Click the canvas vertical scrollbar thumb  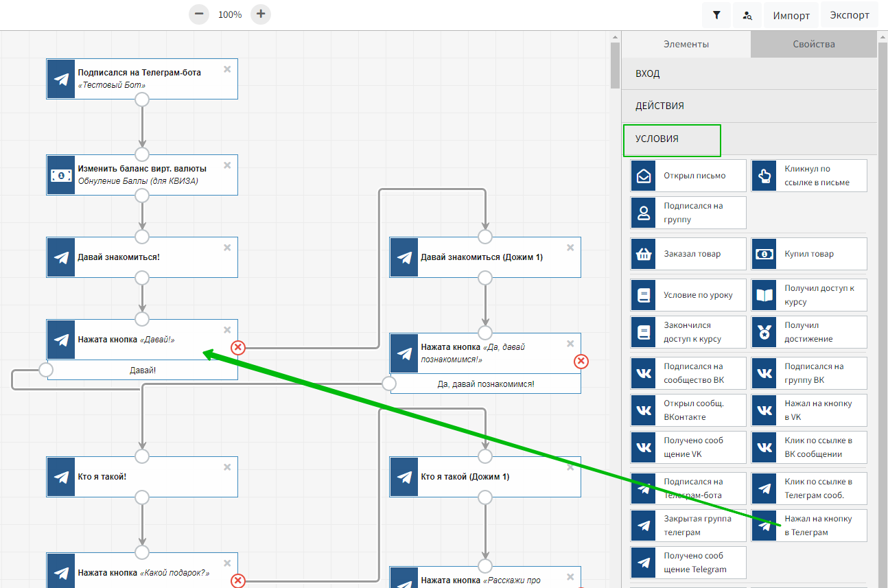tap(615, 65)
